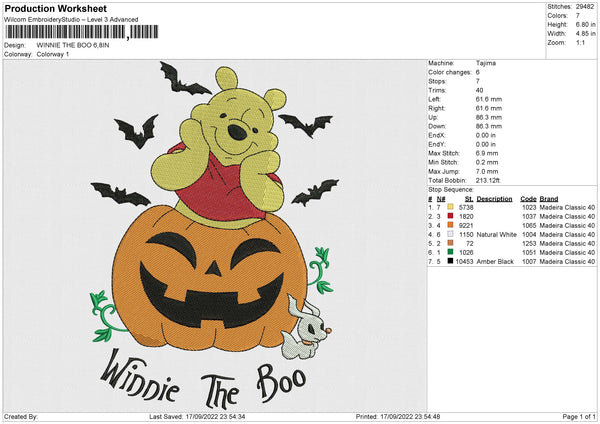Click the yellow swatch for code 1023
Image resolution: width=600 pixels, height=424 pixels.
pos(450,207)
